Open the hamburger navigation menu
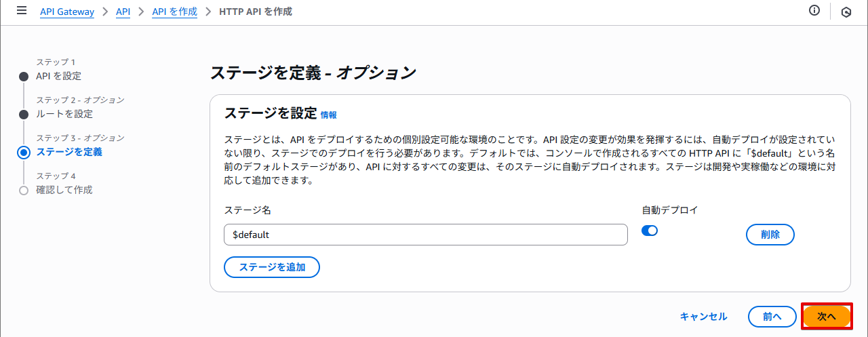Screen dimensions: 868x337 coord(22,11)
